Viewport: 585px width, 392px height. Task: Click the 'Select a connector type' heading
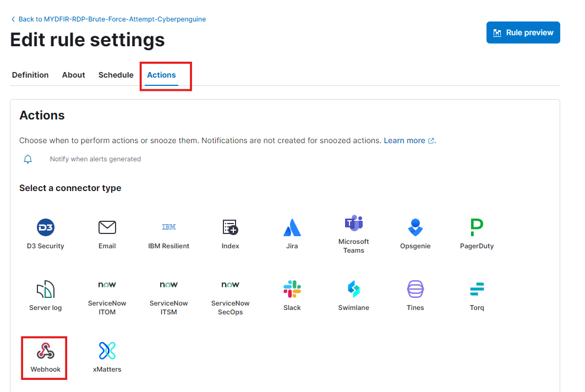(x=70, y=188)
